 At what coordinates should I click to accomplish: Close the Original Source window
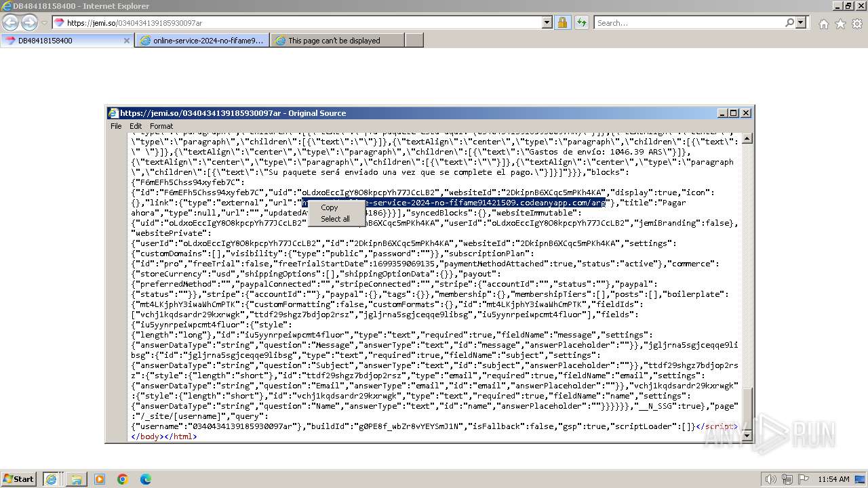(x=746, y=113)
